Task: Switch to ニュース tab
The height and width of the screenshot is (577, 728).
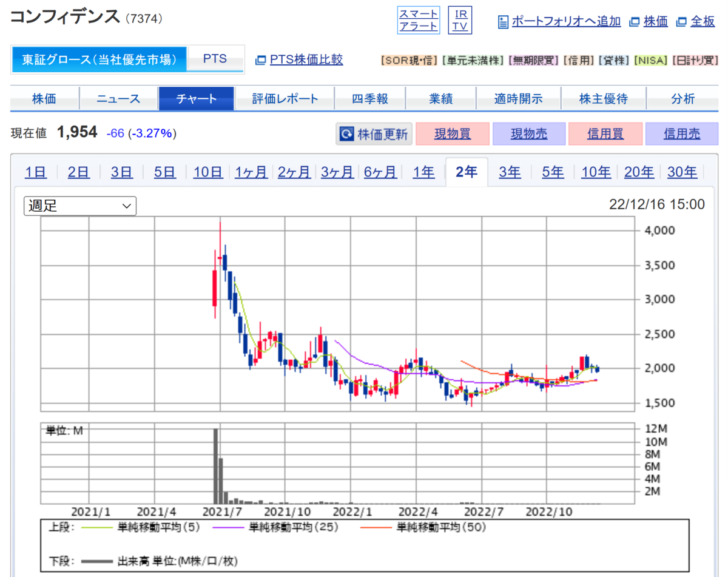Action: [x=119, y=99]
